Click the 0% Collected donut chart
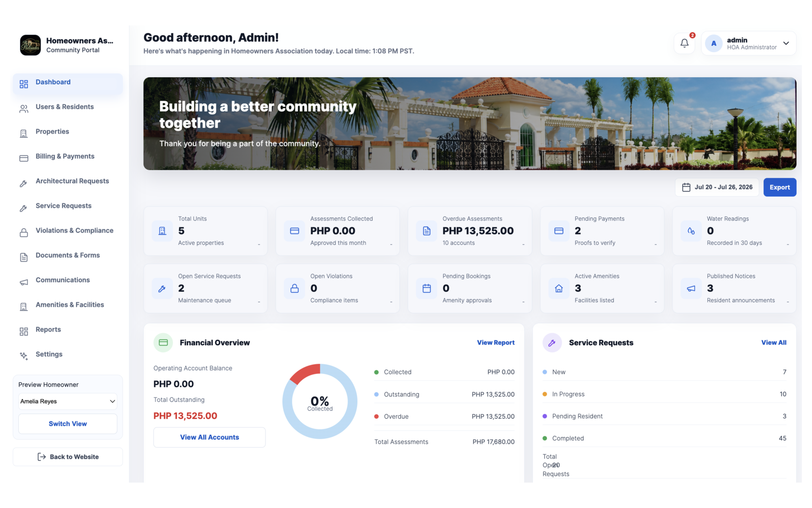The height and width of the screenshot is (508, 812). point(320,401)
